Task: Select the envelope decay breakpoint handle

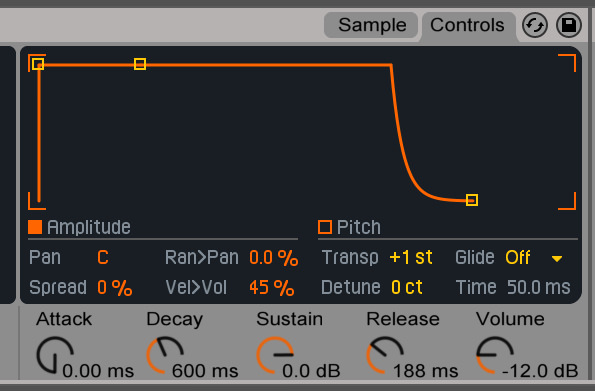Action: click(140, 64)
